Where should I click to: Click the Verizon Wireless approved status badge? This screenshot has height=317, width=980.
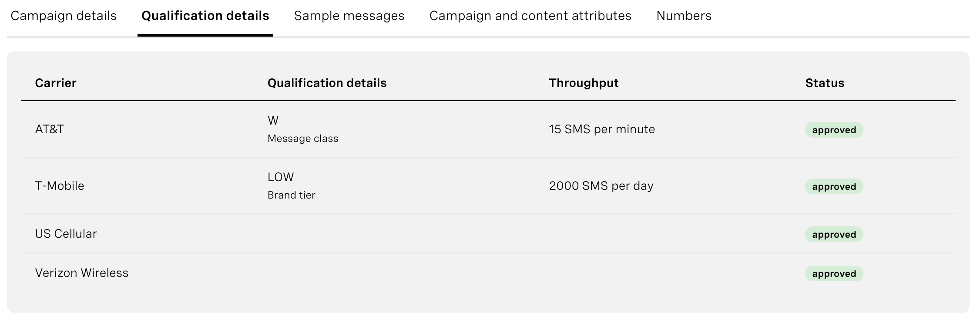point(834,273)
